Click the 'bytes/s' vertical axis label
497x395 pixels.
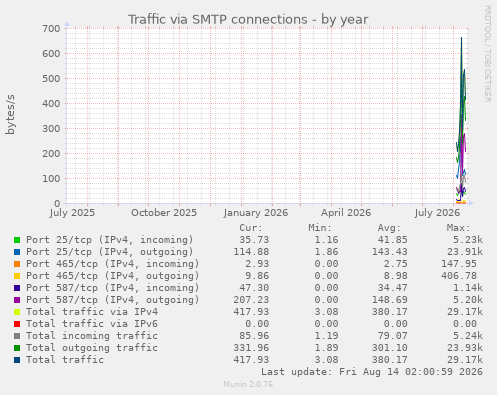tap(10, 114)
